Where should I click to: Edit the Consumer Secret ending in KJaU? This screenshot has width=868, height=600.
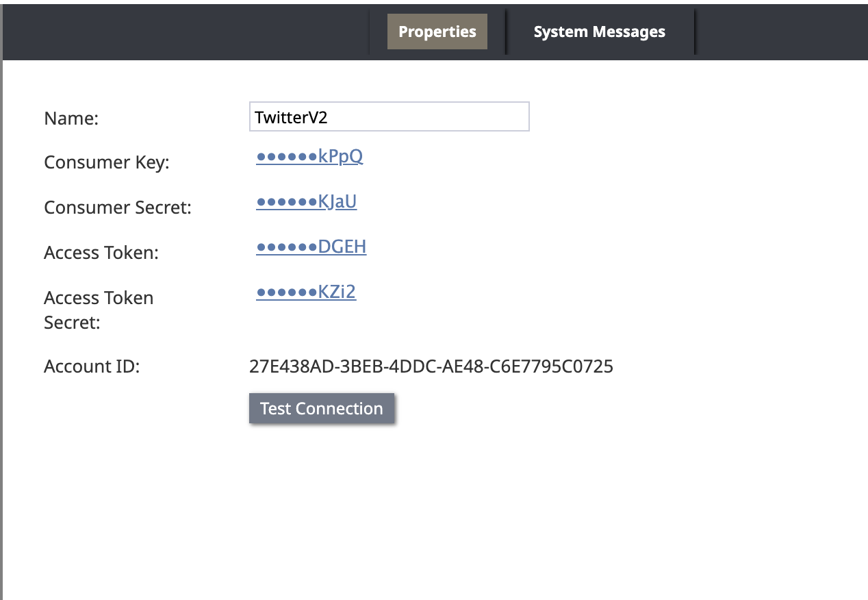point(307,202)
